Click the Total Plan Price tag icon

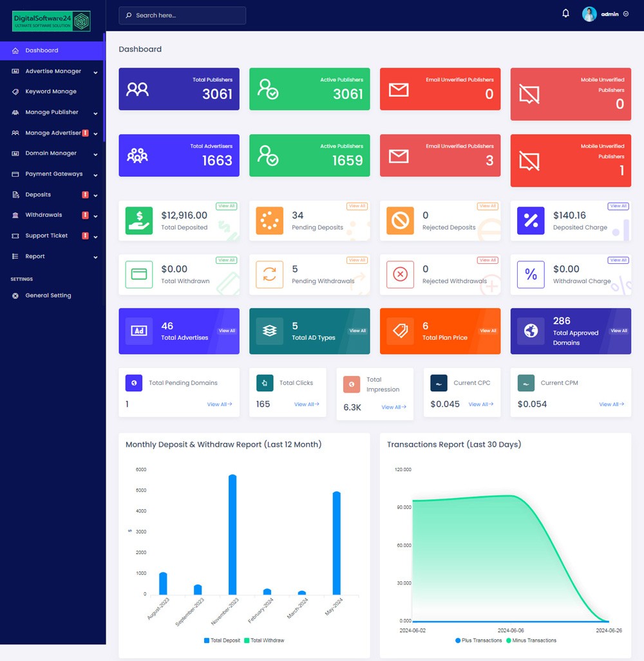[400, 331]
